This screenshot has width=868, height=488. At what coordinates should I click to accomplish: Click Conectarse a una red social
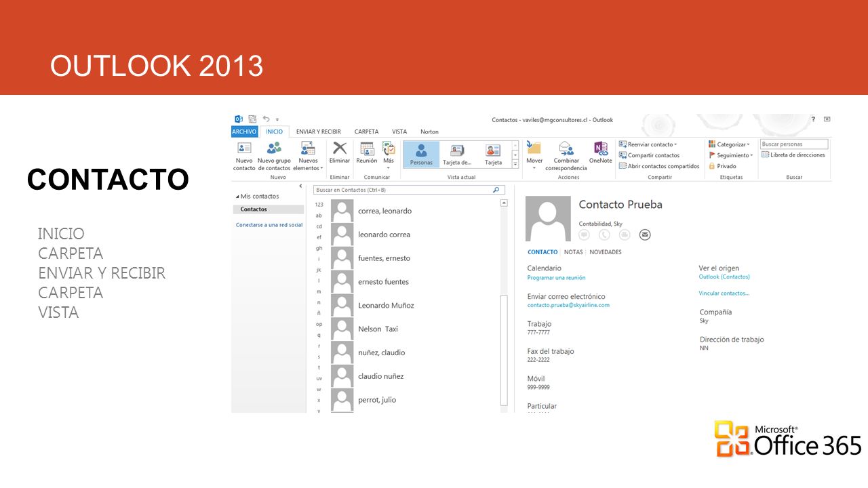269,225
